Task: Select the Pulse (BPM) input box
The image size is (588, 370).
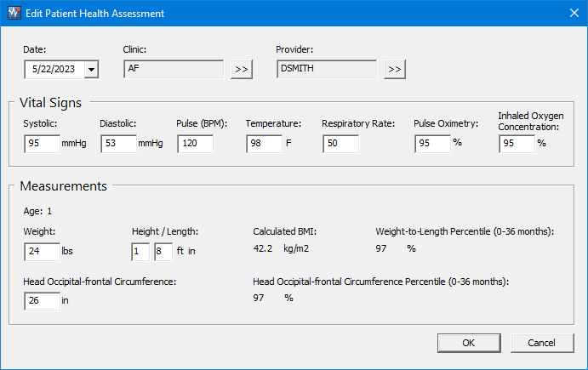Action: click(x=196, y=144)
